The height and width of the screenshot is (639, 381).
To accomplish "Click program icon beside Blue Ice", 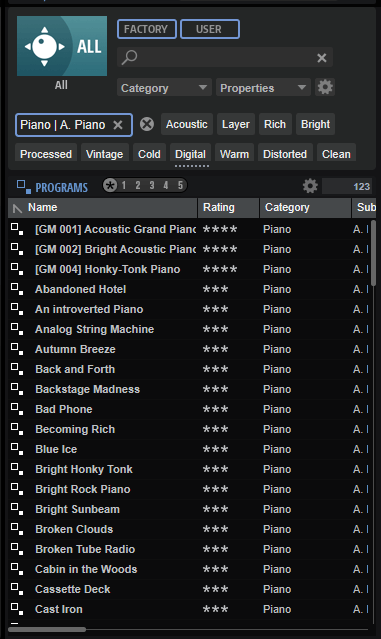I will 17,449.
